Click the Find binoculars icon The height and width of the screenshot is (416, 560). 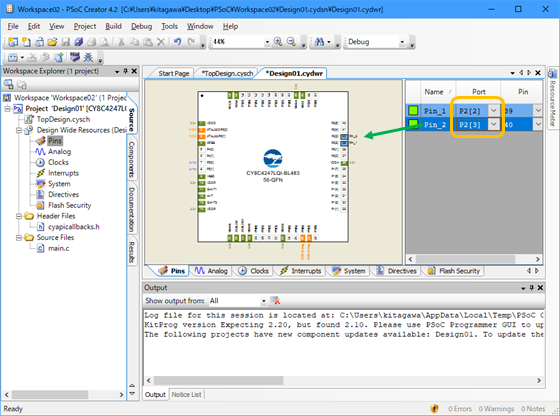[x=319, y=42]
